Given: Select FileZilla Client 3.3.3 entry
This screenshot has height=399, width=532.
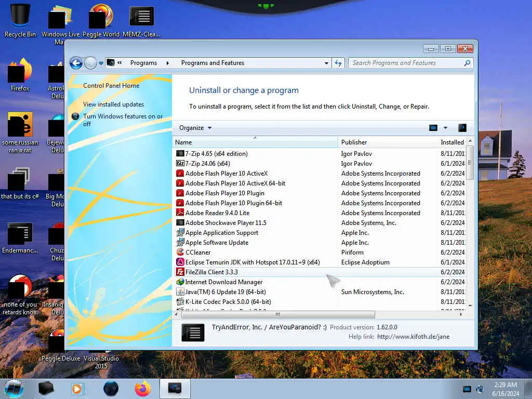Looking at the screenshot, I should (320, 272).
